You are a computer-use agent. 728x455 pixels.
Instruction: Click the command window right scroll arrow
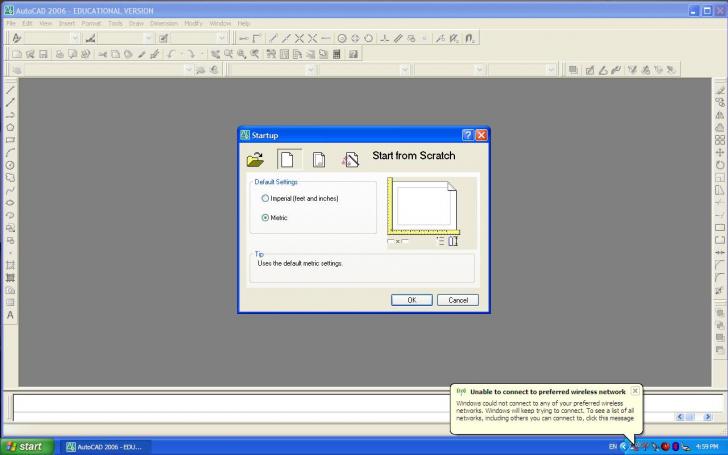point(708,417)
